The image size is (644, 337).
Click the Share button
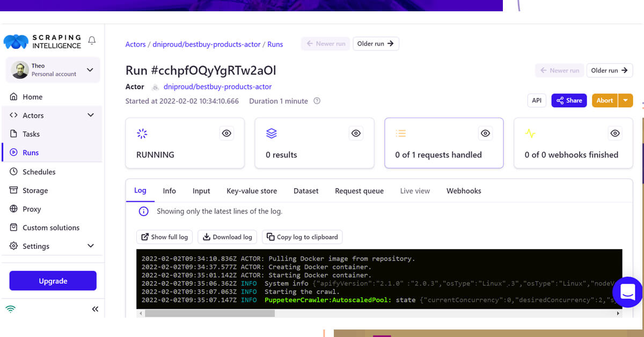569,100
